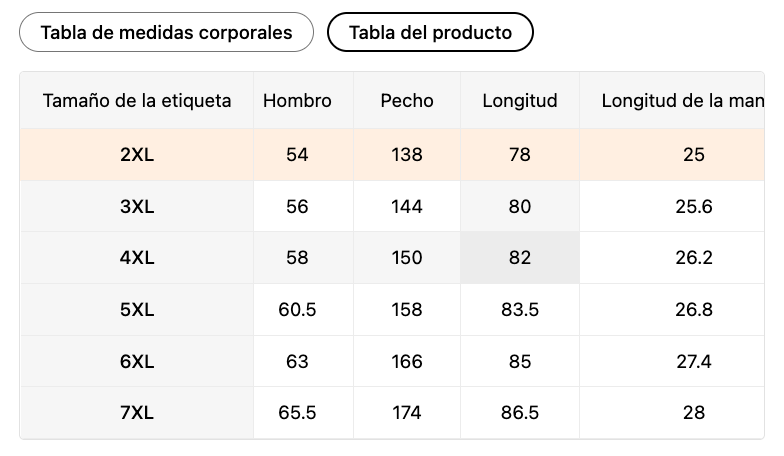Screen dimensions: 784x456
Task: Select the 6XL size row label
Action: [x=137, y=362]
